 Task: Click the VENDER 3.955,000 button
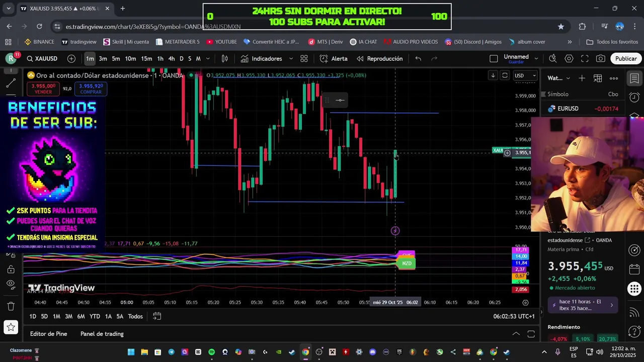click(43, 89)
